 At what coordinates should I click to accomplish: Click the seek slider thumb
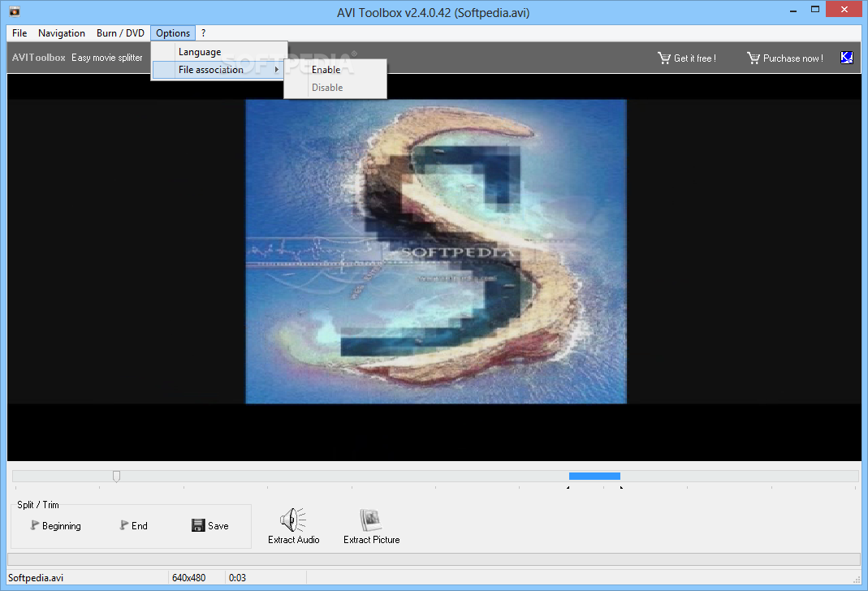(x=116, y=477)
